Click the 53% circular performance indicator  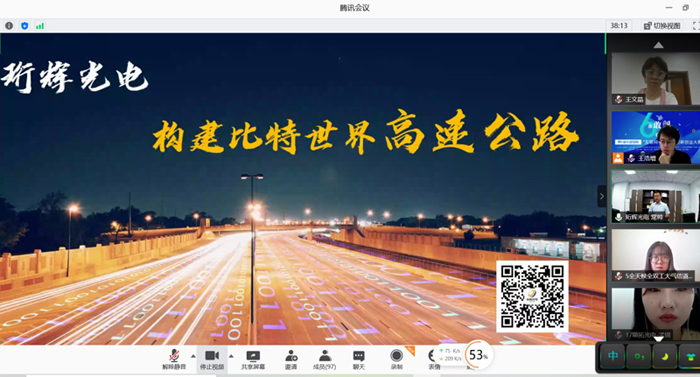[479, 355]
